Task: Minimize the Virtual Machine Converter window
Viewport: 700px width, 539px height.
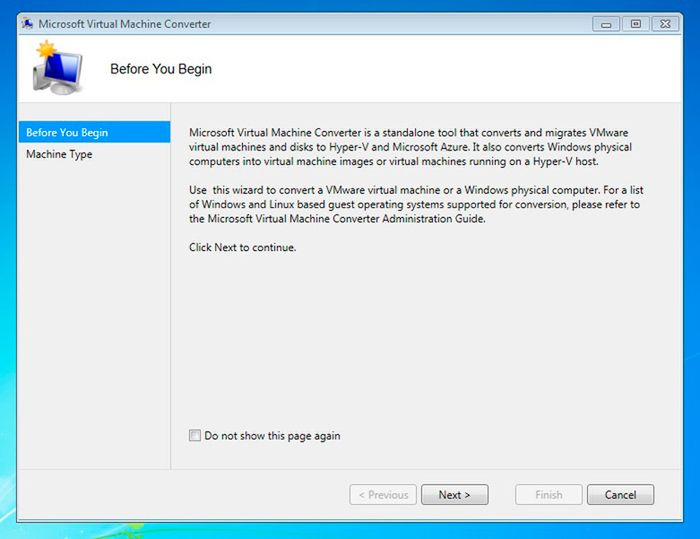Action: (x=606, y=24)
